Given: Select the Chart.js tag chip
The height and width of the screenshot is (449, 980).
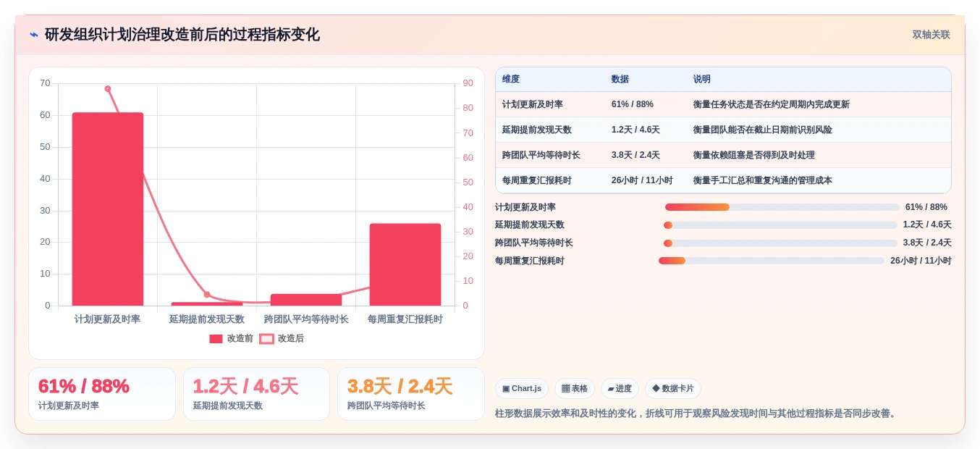Looking at the screenshot, I should pos(522,389).
